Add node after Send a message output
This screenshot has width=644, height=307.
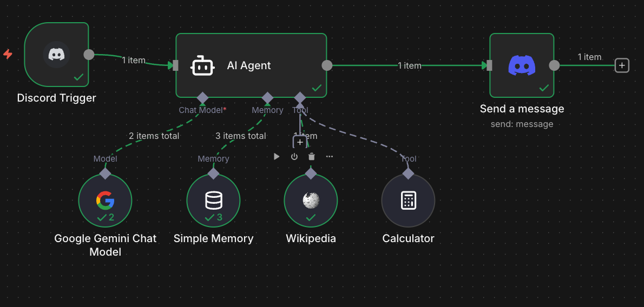(622, 65)
